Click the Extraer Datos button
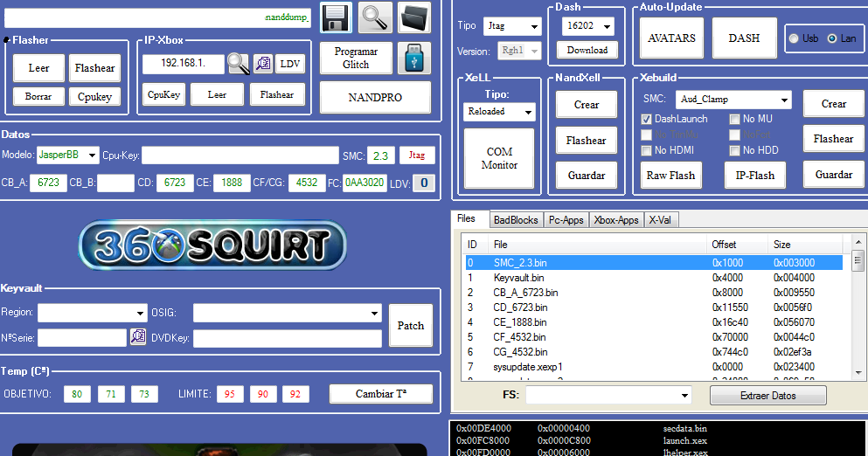The image size is (868, 456). click(768, 396)
